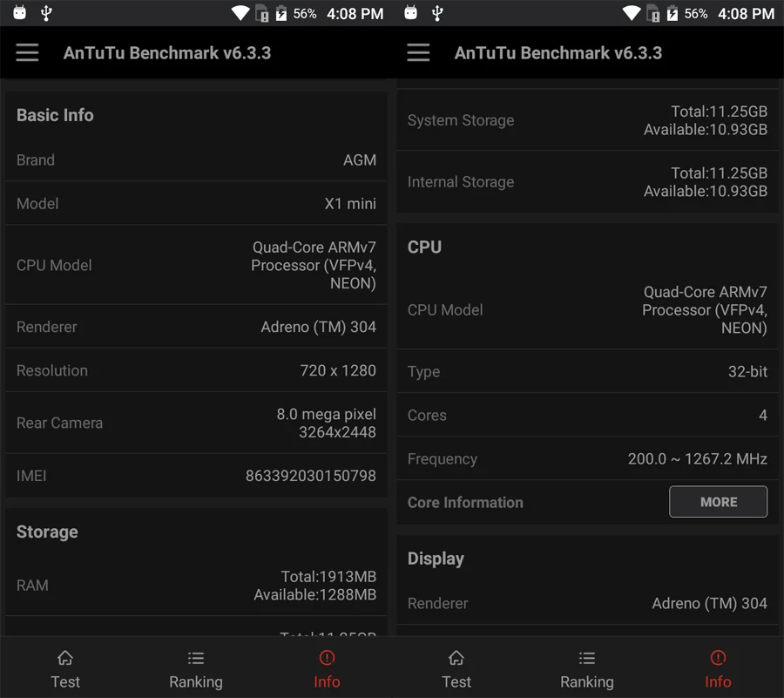Image resolution: width=784 pixels, height=698 pixels.
Task: Tap Test home icon on right screen
Action: point(456,658)
